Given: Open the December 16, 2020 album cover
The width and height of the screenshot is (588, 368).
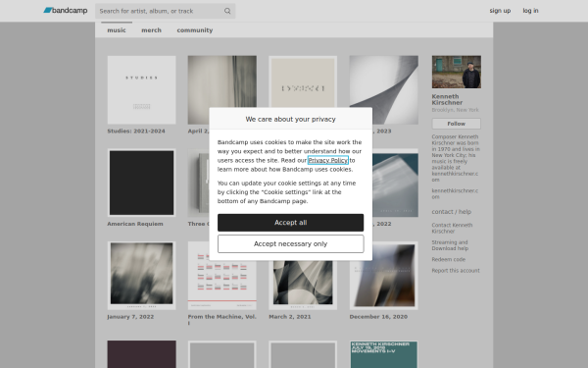Looking at the screenshot, I should pos(383,276).
